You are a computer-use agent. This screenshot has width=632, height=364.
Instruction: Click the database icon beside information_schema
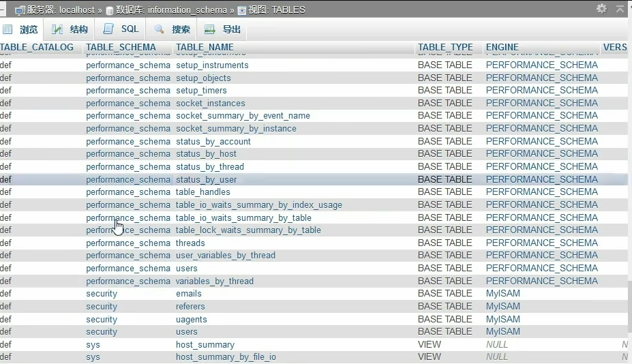(109, 10)
